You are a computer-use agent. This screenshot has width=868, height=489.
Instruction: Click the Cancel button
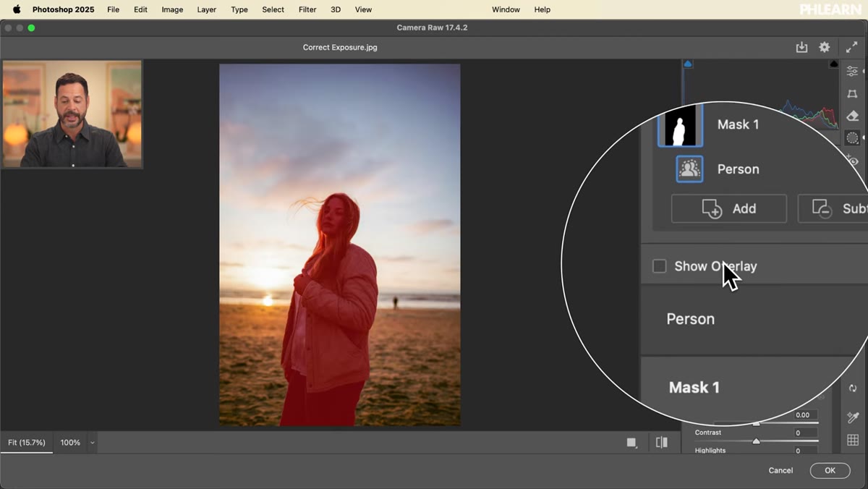coord(780,470)
